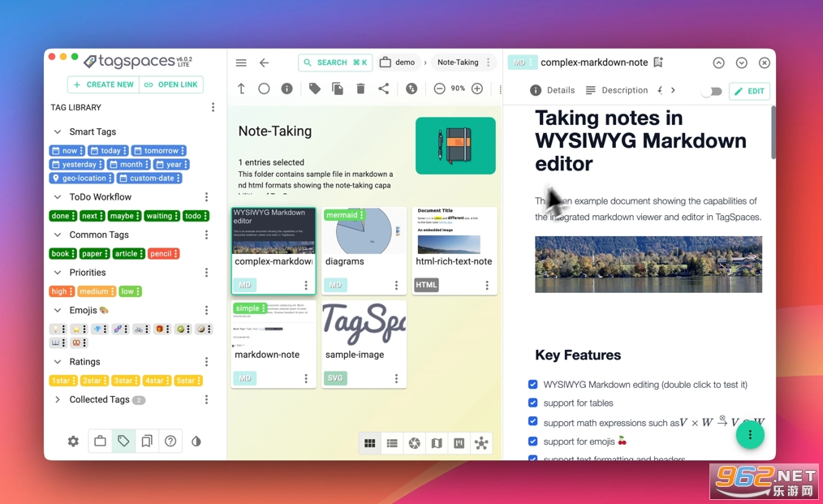The height and width of the screenshot is (504, 823).
Task: Open complex-markdown card options menu
Action: tap(306, 285)
